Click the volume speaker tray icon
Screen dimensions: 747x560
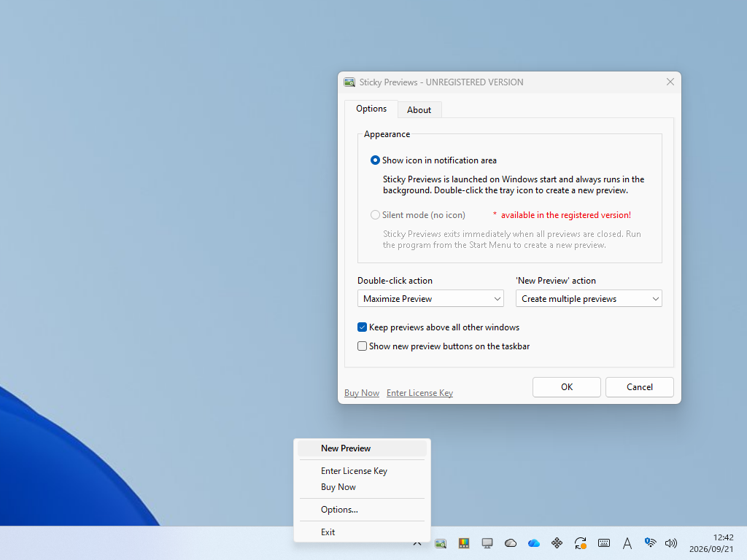pos(671,543)
